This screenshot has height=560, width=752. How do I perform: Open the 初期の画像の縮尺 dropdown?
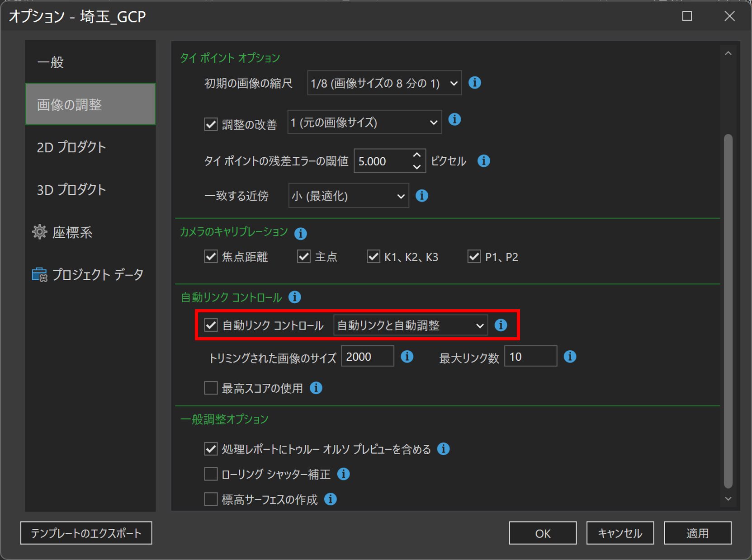tap(384, 83)
